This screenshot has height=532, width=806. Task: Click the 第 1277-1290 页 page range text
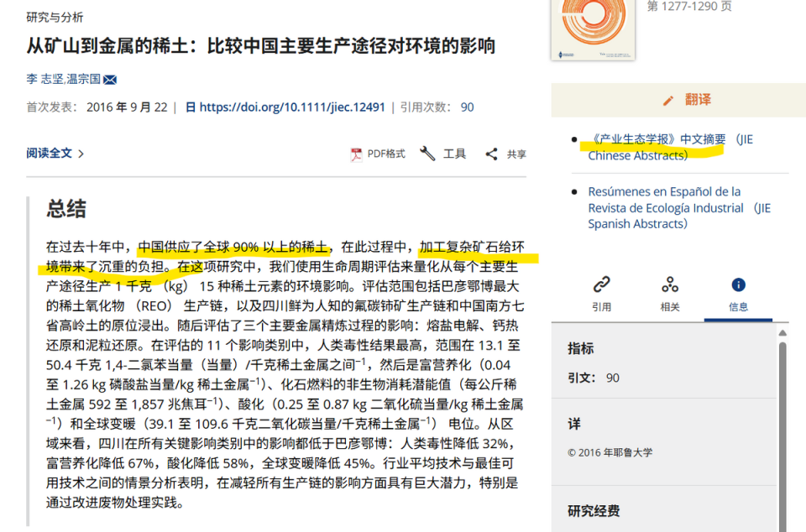[689, 6]
